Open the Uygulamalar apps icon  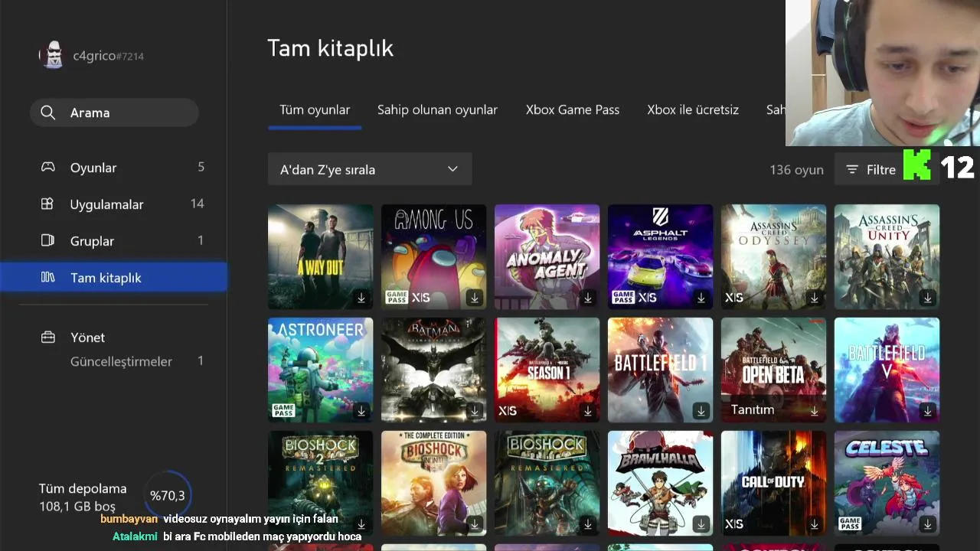[47, 204]
